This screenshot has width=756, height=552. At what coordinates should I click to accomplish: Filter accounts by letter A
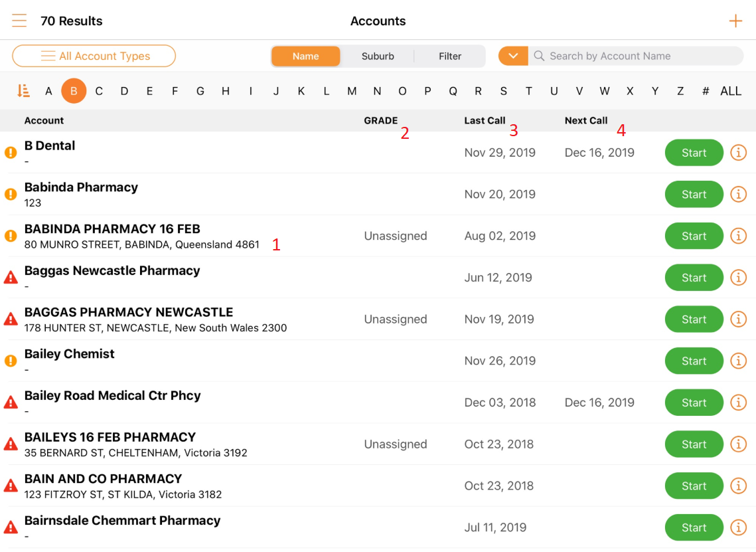pyautogui.click(x=48, y=91)
